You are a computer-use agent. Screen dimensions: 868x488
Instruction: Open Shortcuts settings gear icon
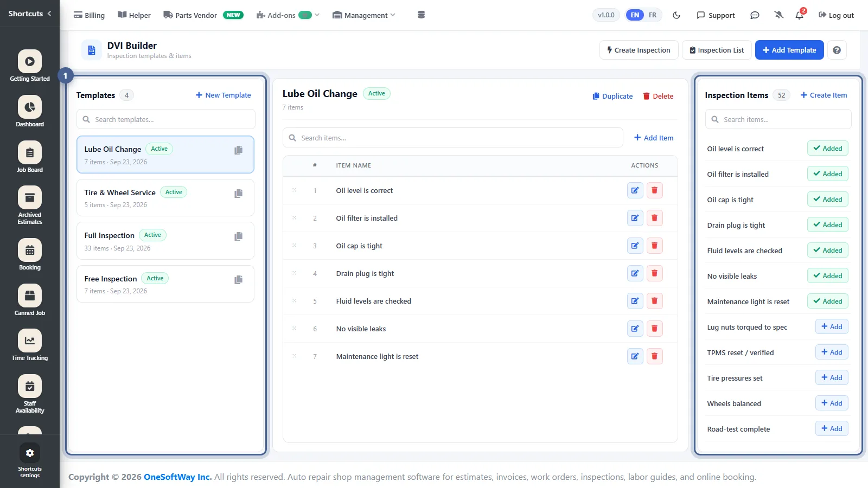pos(30,453)
